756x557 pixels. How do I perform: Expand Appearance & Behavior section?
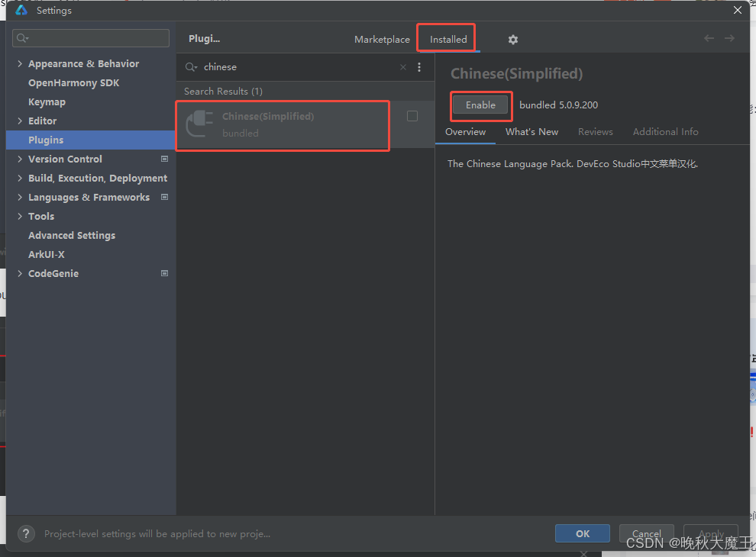tap(20, 63)
